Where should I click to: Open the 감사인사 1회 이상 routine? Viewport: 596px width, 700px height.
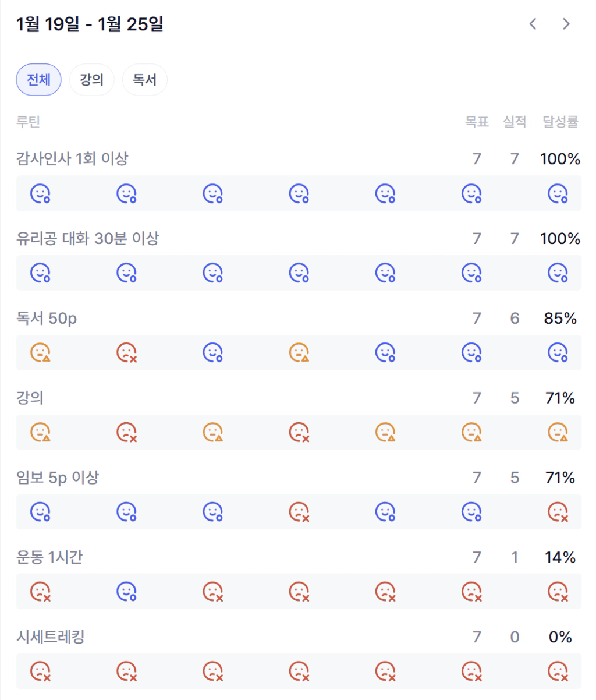pyautogui.click(x=72, y=158)
